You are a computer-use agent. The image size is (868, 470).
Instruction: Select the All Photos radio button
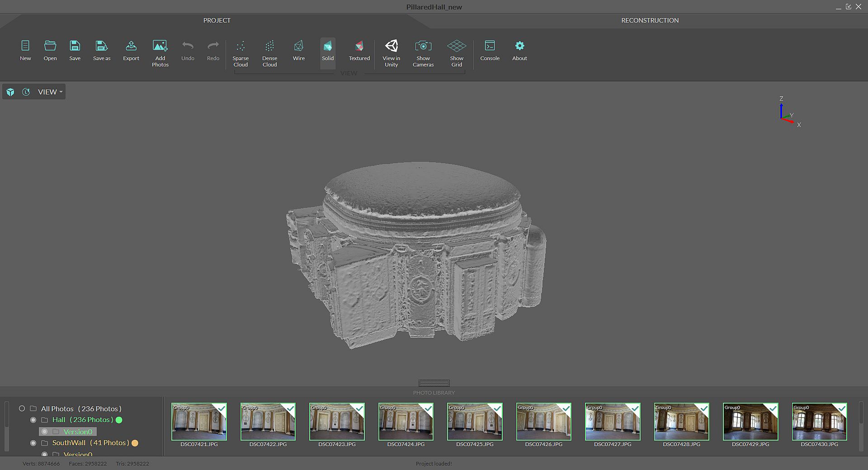[22, 409]
